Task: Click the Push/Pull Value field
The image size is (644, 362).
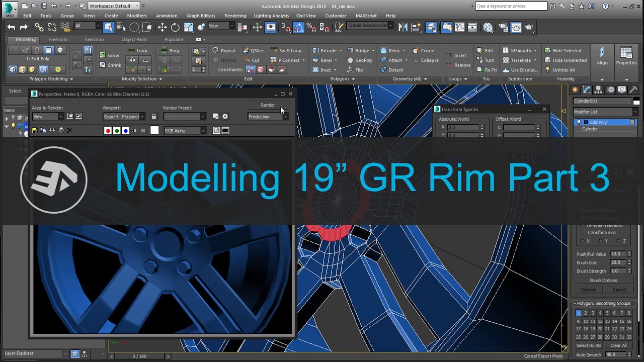Action: point(617,254)
